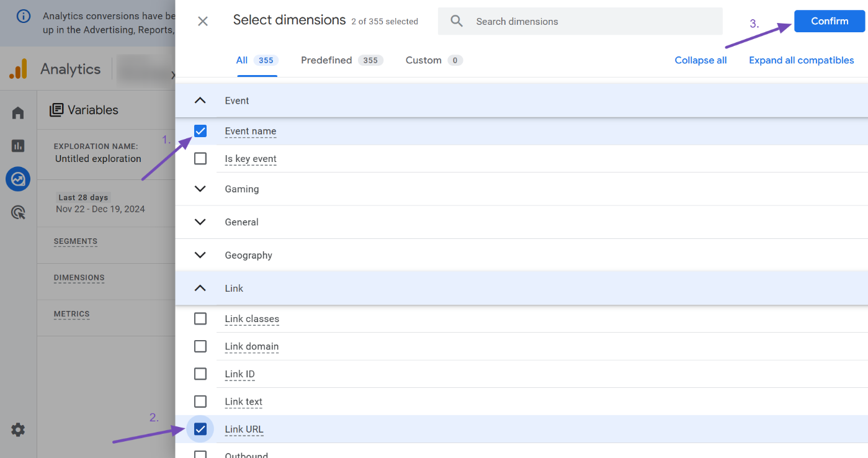The height and width of the screenshot is (458, 868).
Task: Uncheck the Link URL checkbox
Action: [200, 429]
